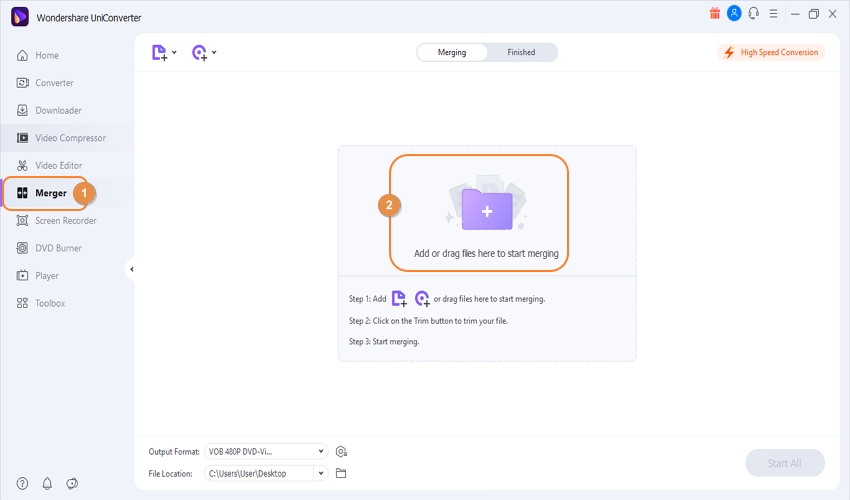Click the 'File Location:' label
The width and height of the screenshot is (850, 500).
point(170,474)
